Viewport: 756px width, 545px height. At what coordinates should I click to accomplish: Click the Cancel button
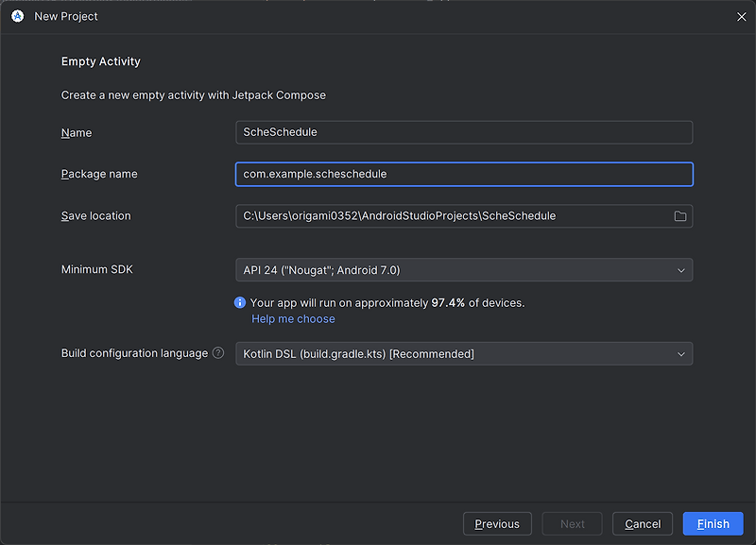coord(643,523)
